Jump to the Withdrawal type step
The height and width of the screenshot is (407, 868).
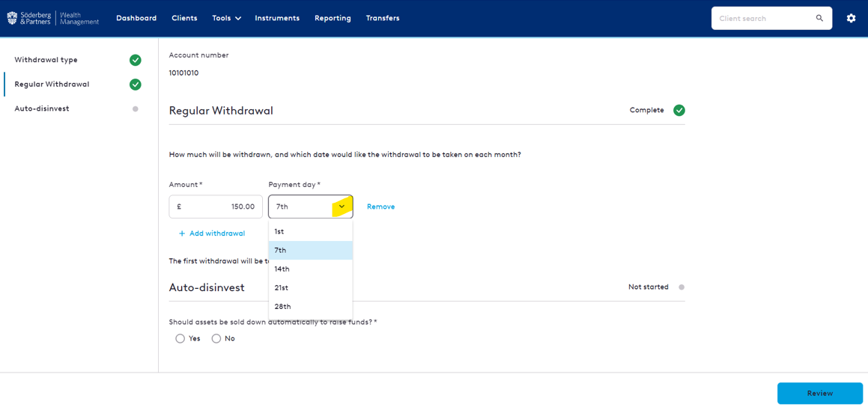point(46,60)
